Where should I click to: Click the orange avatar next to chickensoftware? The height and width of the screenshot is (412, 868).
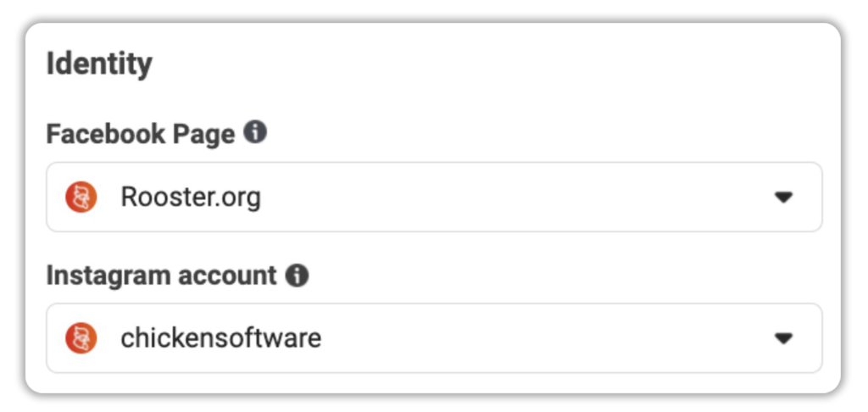81,338
